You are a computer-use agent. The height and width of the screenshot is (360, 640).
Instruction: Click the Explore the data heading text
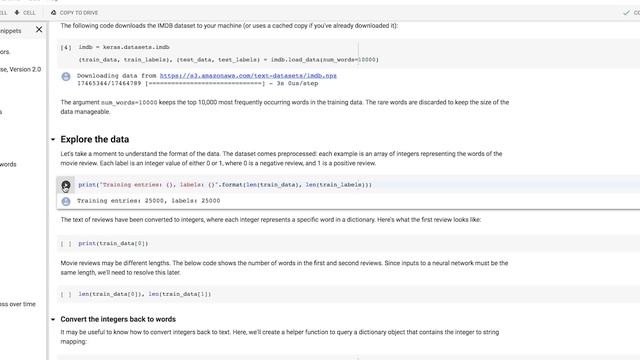pos(95,139)
